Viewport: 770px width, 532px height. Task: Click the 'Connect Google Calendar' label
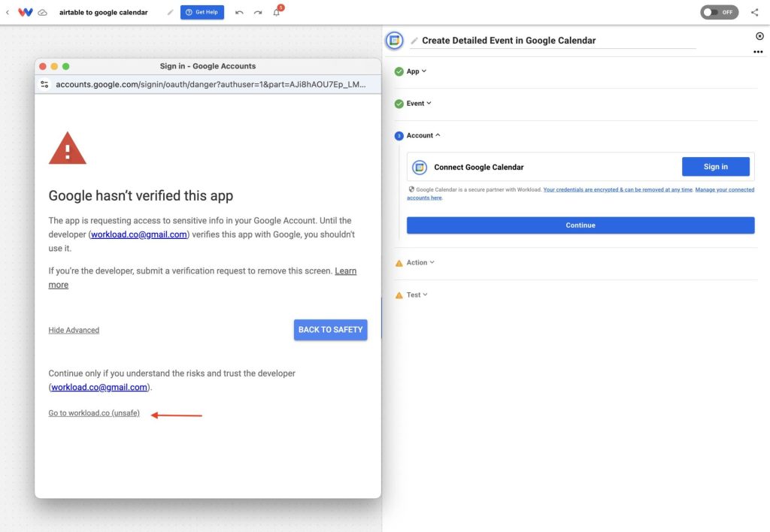[479, 168]
